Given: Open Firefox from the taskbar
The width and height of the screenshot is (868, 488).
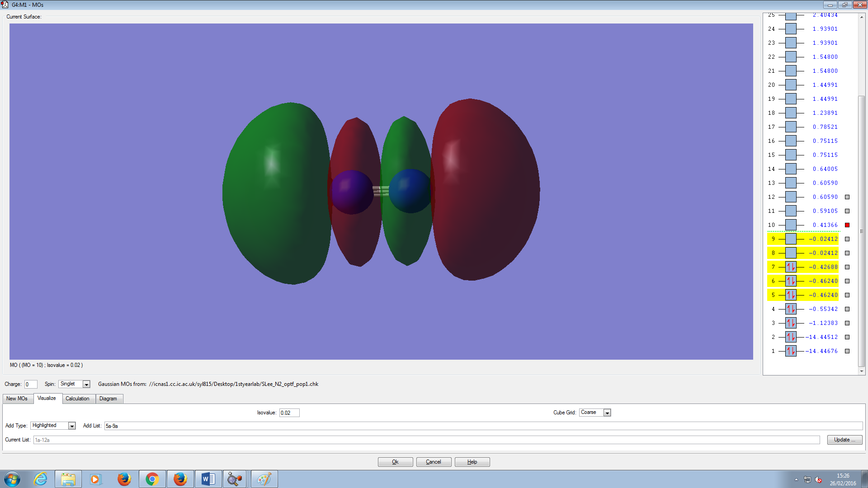Looking at the screenshot, I should pos(124,479).
